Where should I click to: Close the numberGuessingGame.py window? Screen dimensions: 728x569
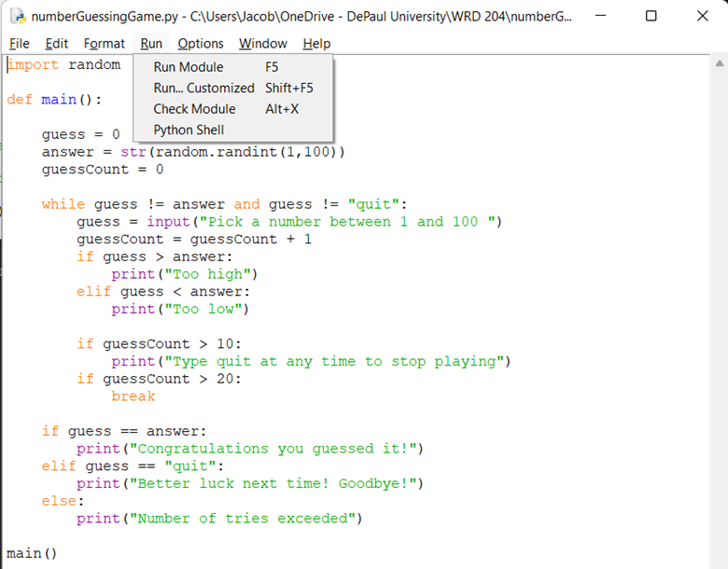[703, 16]
